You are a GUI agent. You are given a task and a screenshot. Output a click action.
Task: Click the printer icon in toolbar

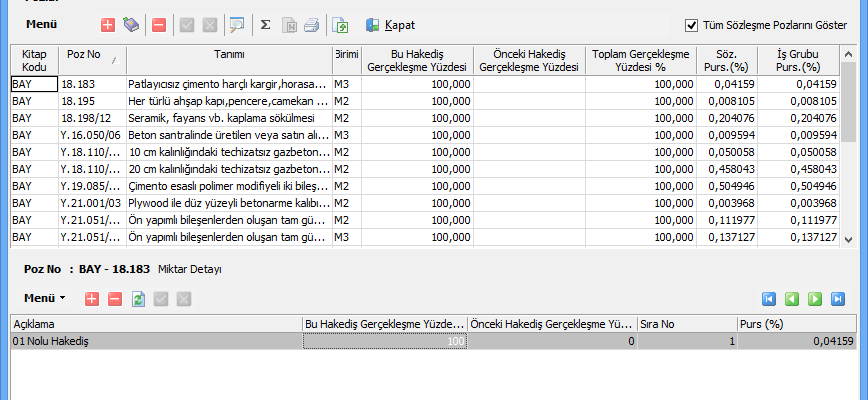[311, 24]
